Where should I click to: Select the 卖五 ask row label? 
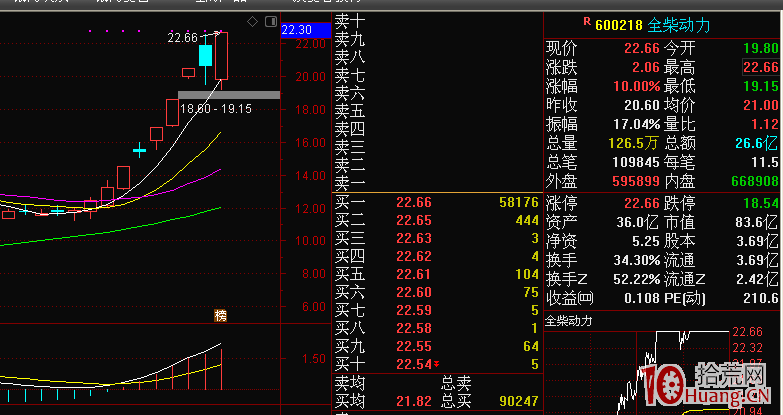pos(350,111)
